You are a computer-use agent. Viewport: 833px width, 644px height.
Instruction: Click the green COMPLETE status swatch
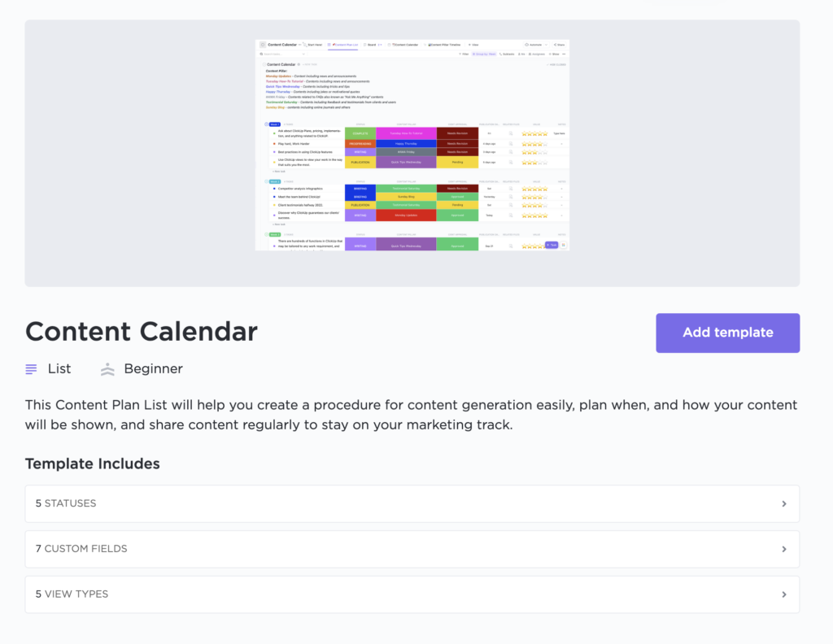360,133
